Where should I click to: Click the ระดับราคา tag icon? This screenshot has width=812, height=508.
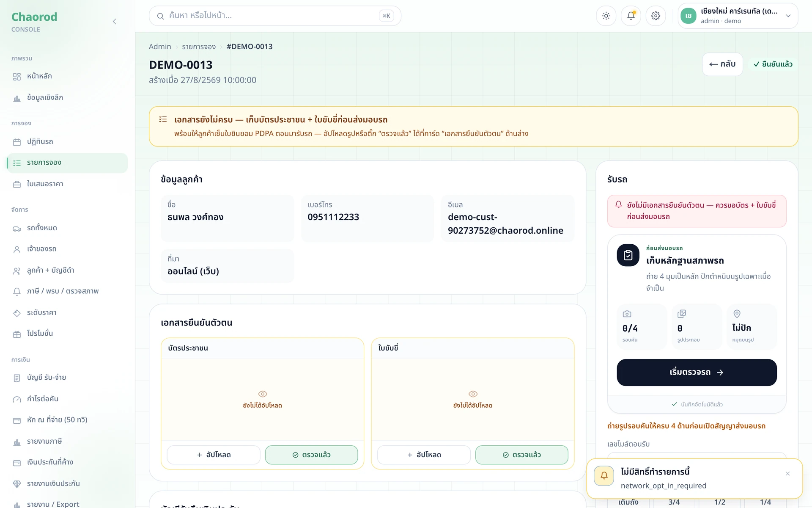click(x=17, y=313)
